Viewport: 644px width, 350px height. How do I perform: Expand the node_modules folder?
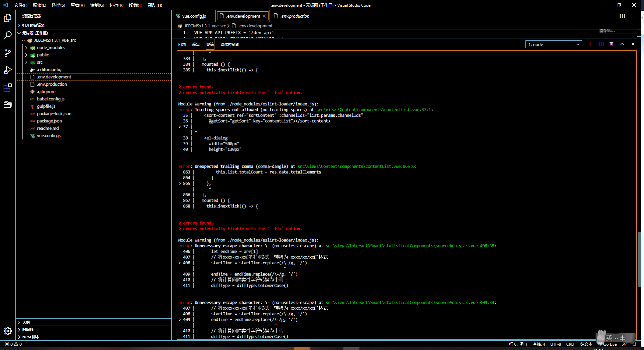(x=51, y=47)
